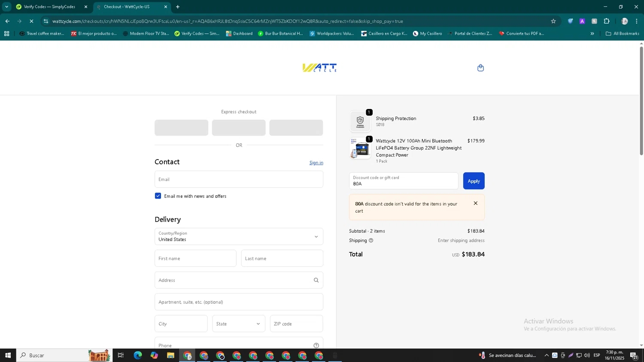The image size is (644, 362).
Task: Open Modern Floor TV Stand bookmark
Action: (x=146, y=33)
